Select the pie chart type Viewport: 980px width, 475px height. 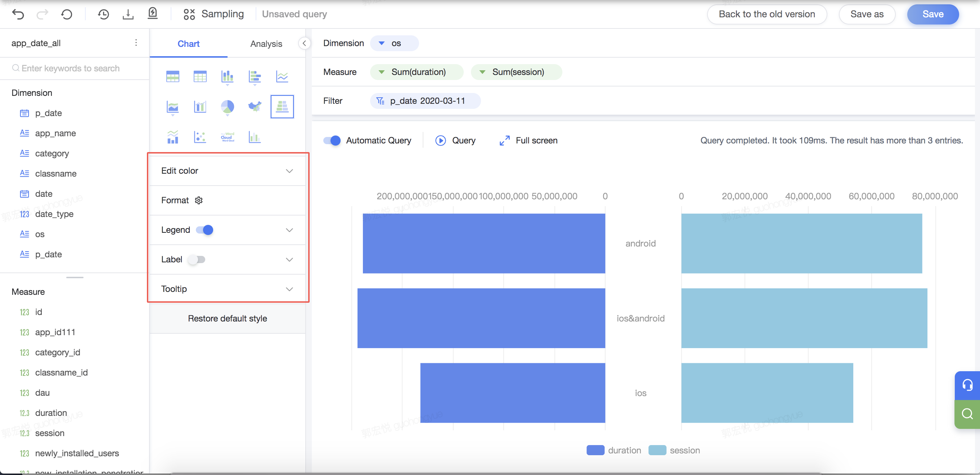coord(228,107)
